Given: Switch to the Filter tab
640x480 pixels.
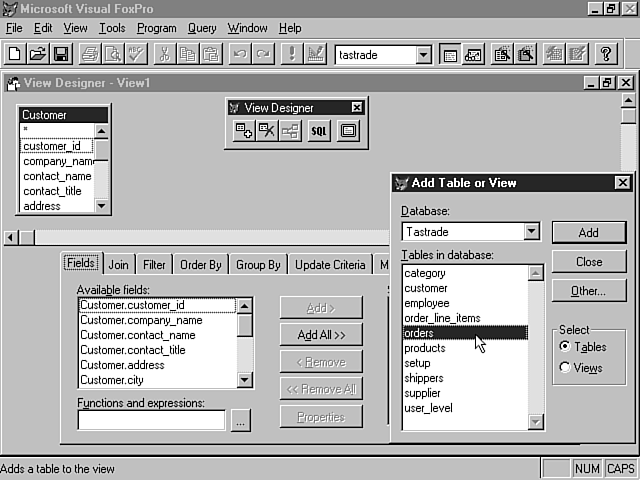Looking at the screenshot, I should 154,265.
